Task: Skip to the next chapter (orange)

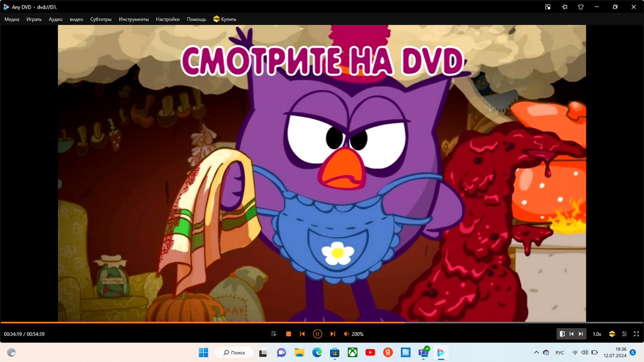Action: [333, 334]
